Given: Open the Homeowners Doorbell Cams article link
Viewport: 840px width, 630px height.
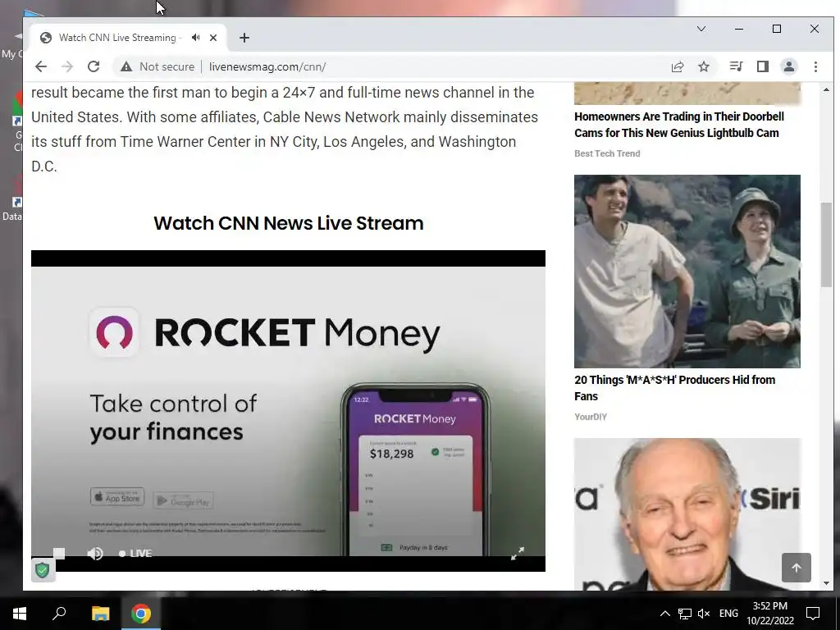Looking at the screenshot, I should pyautogui.click(x=678, y=125).
